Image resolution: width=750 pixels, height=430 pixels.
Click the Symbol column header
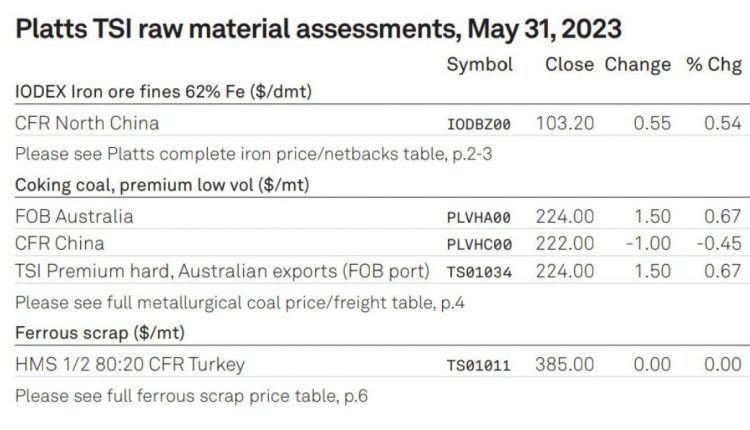coord(479,65)
